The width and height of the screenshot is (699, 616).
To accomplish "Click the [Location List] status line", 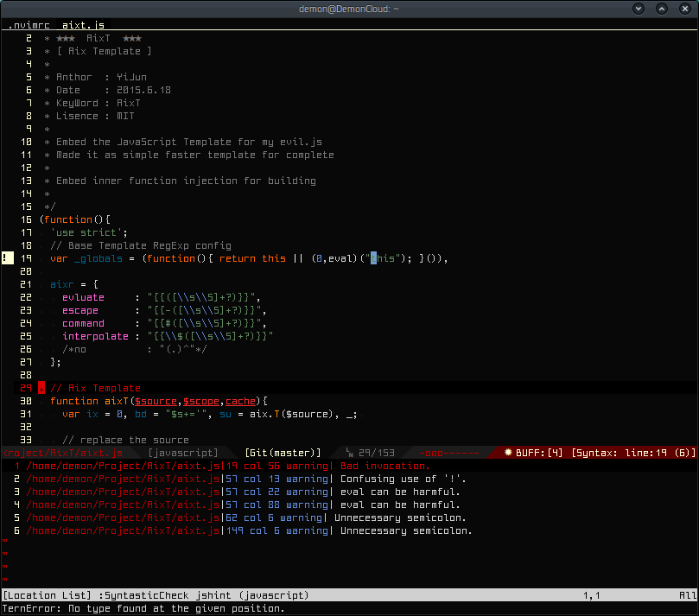I will click(x=349, y=595).
